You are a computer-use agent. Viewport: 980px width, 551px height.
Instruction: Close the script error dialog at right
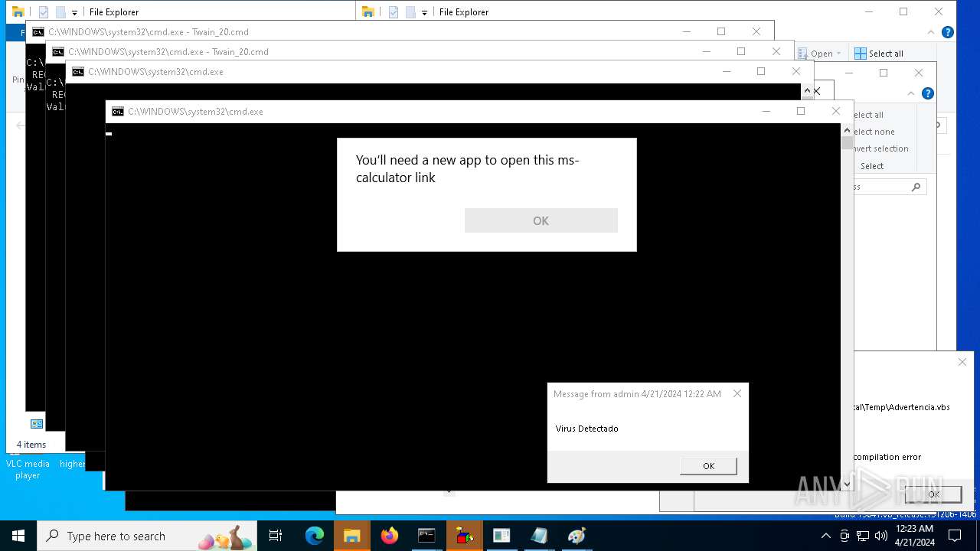(962, 362)
